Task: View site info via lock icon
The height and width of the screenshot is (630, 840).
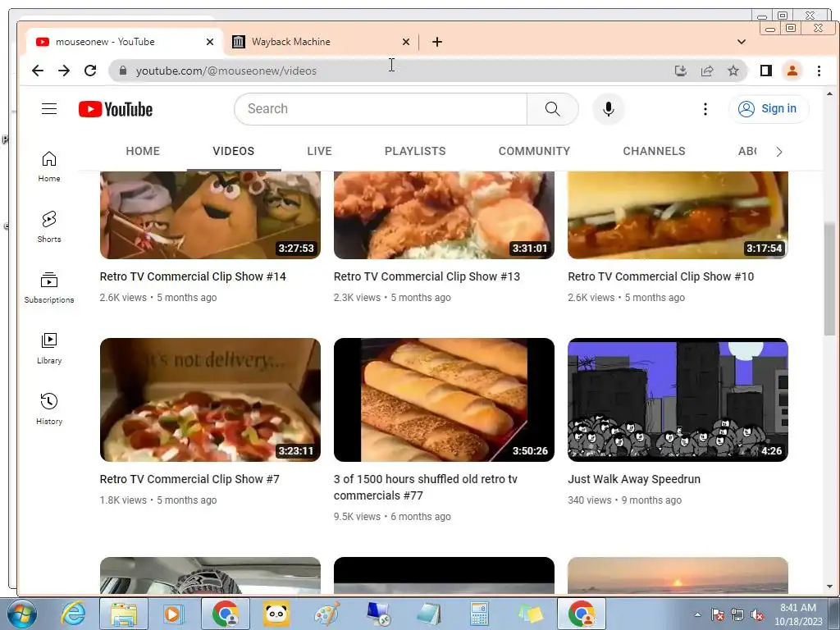Action: (123, 71)
